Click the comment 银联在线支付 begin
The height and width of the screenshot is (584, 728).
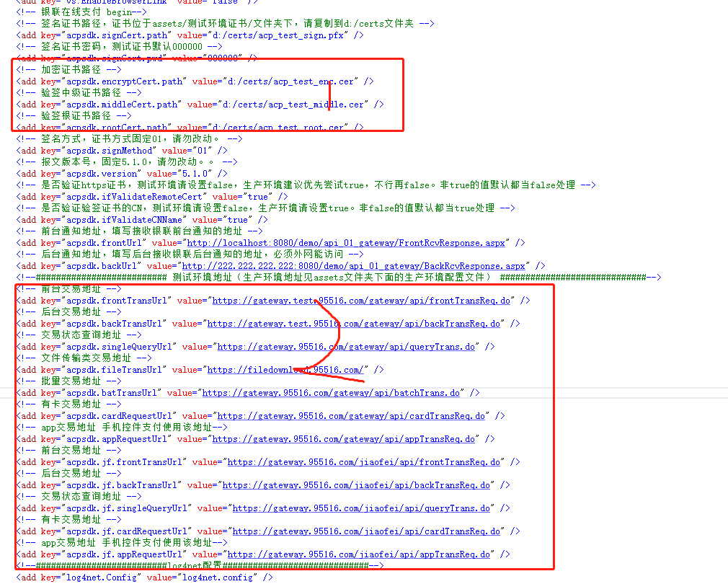click(x=81, y=12)
